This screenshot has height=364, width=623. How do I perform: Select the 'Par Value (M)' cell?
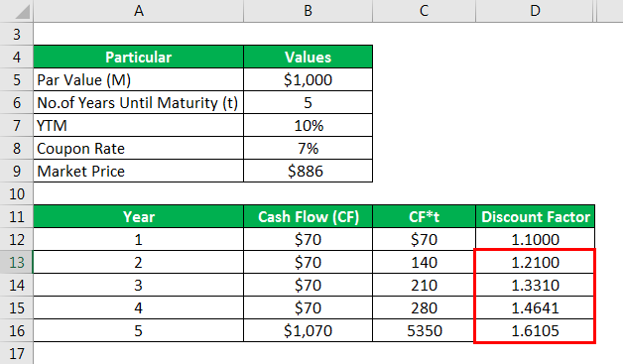138,80
